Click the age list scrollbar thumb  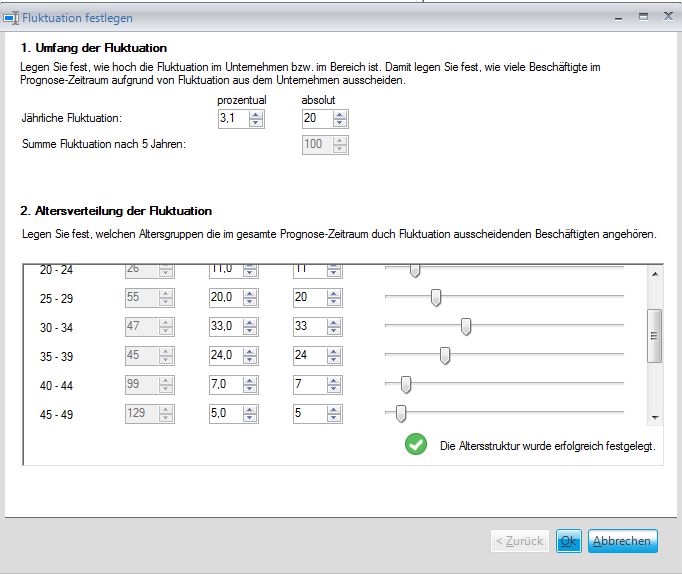[655, 336]
